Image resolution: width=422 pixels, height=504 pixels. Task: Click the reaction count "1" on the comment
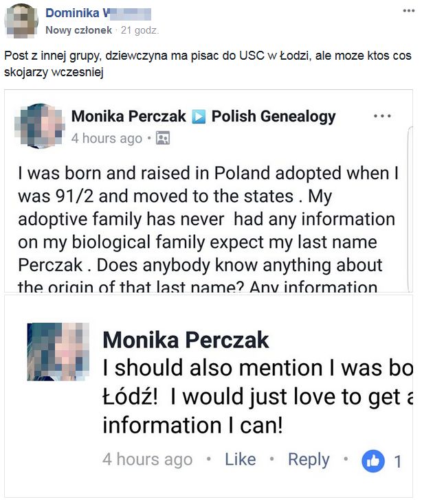pos(398,461)
